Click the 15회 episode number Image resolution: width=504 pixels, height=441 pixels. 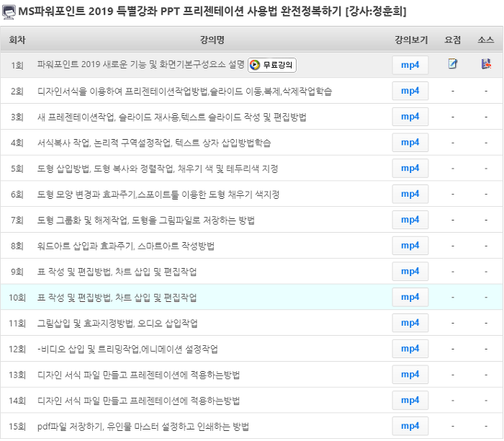pos(17,427)
